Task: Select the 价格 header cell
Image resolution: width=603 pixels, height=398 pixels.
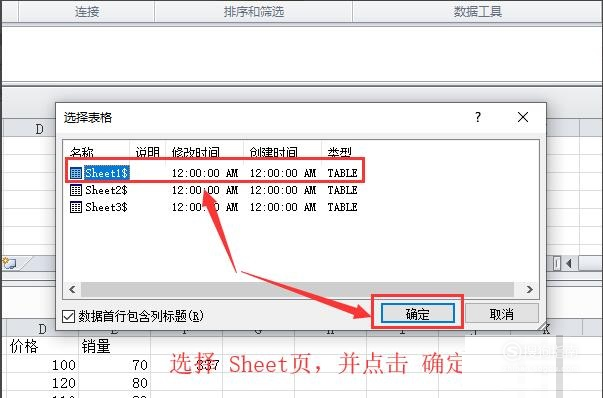Action: [x=42, y=346]
